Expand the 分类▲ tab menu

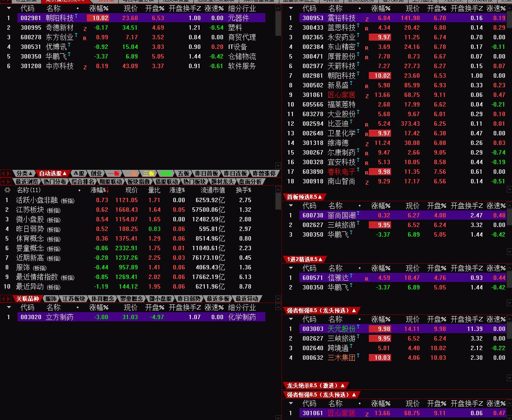point(24,173)
